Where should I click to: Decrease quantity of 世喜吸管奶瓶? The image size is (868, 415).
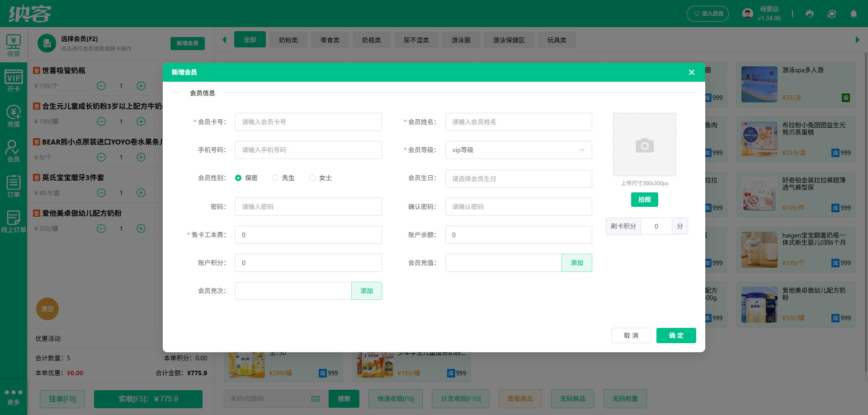(x=101, y=86)
